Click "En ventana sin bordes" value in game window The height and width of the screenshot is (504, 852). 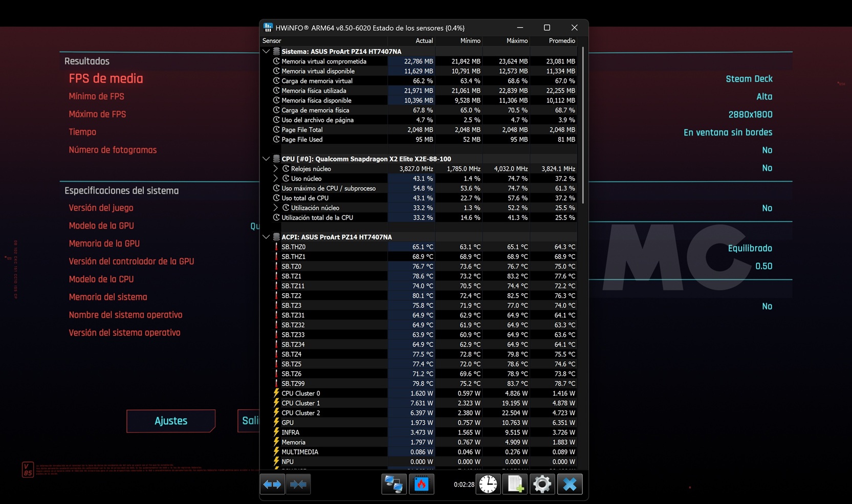[x=728, y=133]
